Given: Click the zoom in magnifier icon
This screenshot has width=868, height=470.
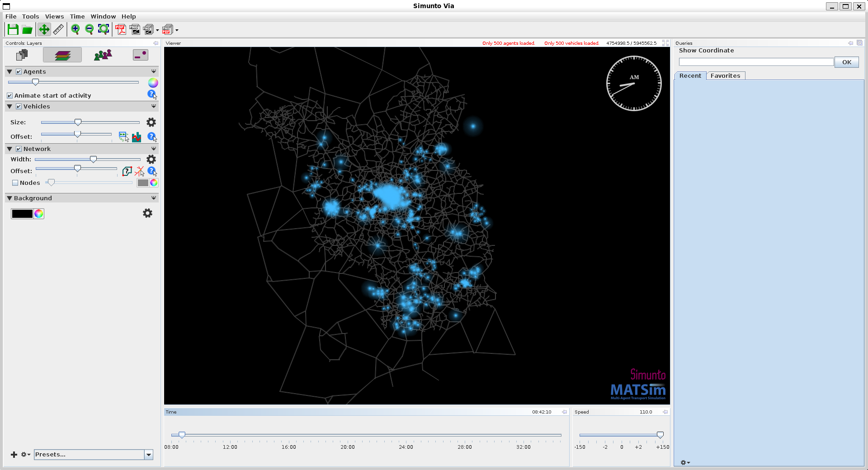Looking at the screenshot, I should pos(75,30).
